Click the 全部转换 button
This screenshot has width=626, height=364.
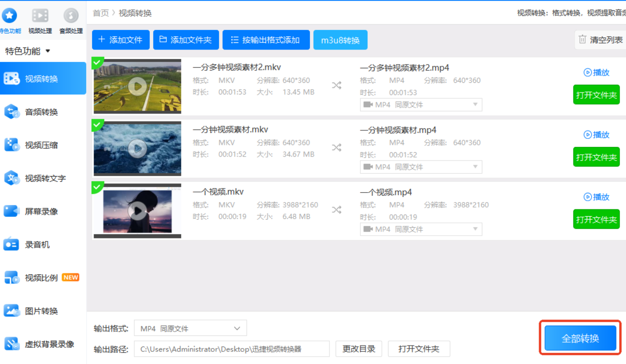[580, 338]
